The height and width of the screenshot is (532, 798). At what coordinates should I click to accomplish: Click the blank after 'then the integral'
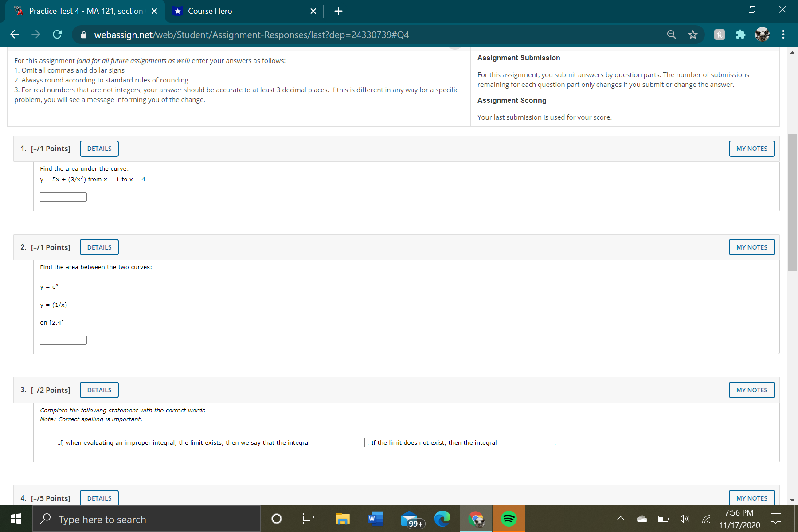pos(525,442)
